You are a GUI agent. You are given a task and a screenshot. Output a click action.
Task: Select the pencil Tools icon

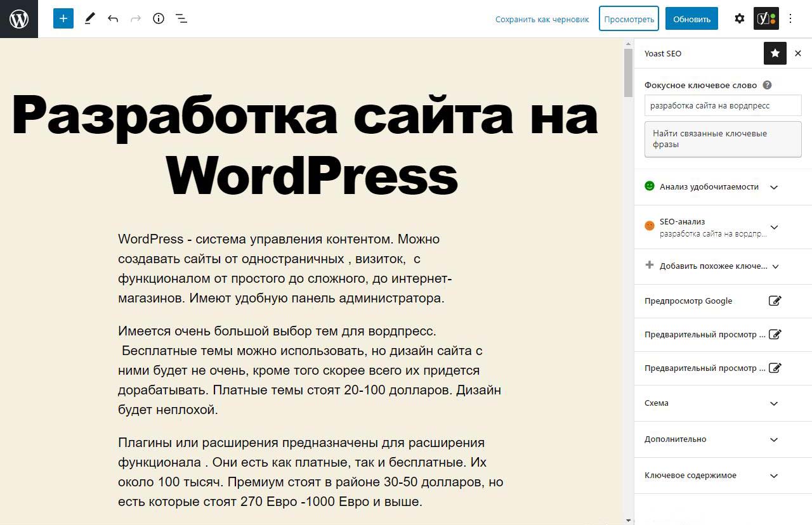(x=89, y=18)
